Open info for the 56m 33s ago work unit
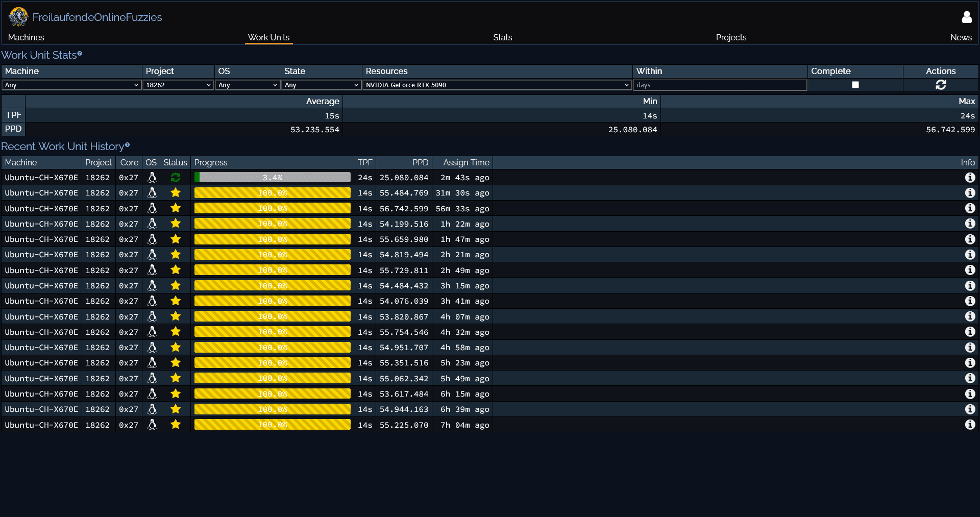 [x=970, y=208]
